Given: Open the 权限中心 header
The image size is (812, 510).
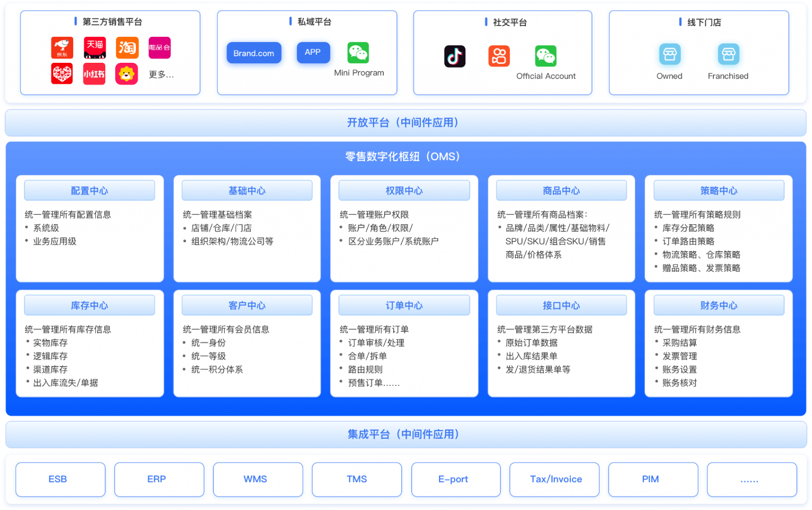Looking at the screenshot, I should tap(404, 190).
